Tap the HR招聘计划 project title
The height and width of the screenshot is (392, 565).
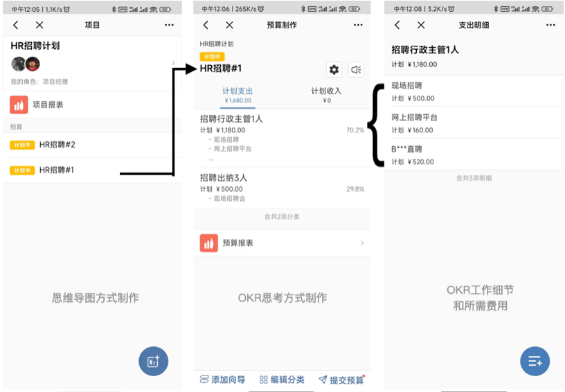(x=35, y=46)
